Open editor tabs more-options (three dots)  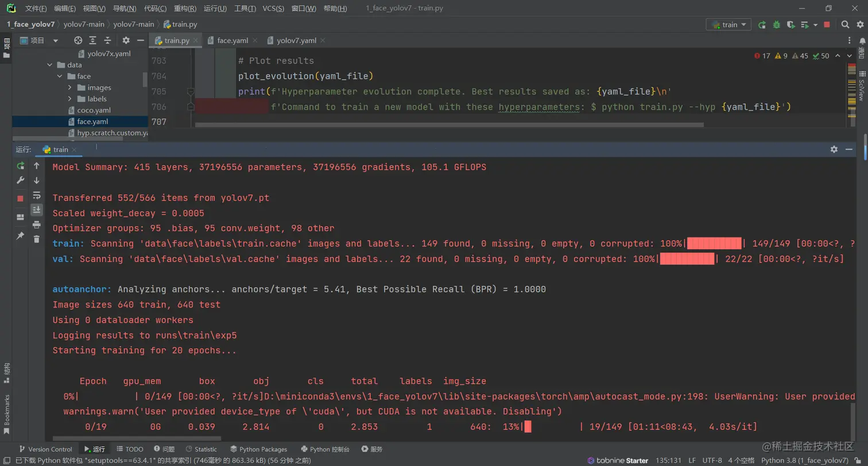(850, 40)
